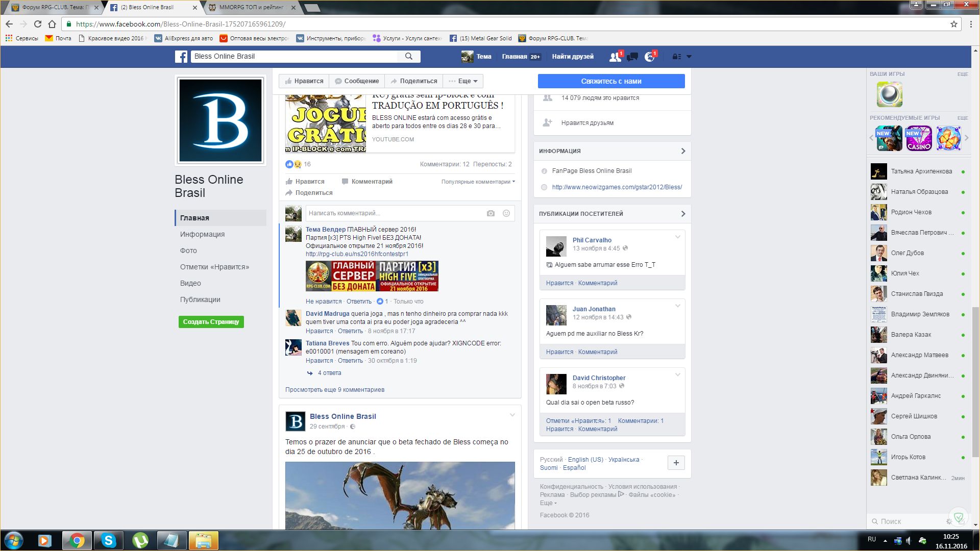980x551 pixels.
Task: Open neowizgames.com link in info
Action: click(x=617, y=187)
